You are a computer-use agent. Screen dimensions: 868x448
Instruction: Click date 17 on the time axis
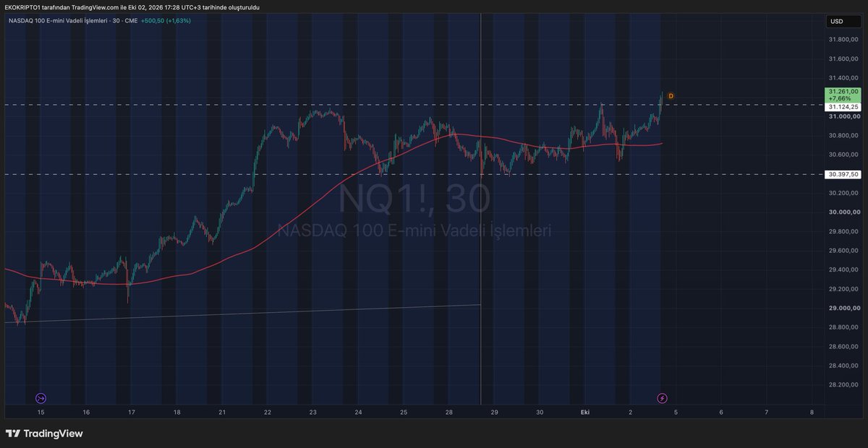(132, 413)
